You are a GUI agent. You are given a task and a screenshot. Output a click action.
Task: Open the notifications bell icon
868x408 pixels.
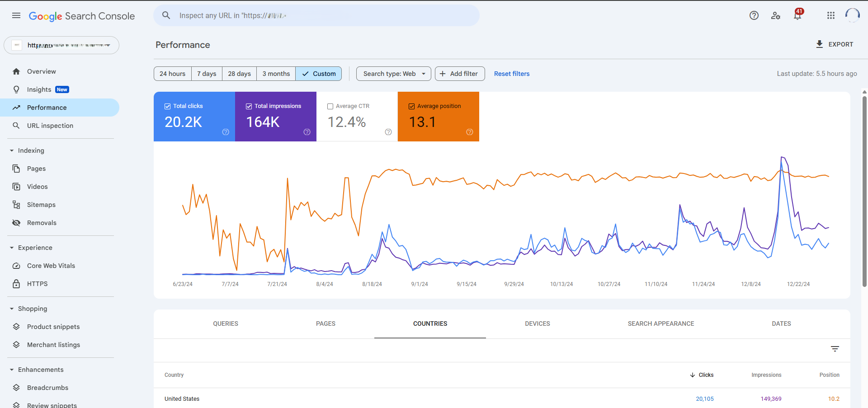[x=797, y=15]
